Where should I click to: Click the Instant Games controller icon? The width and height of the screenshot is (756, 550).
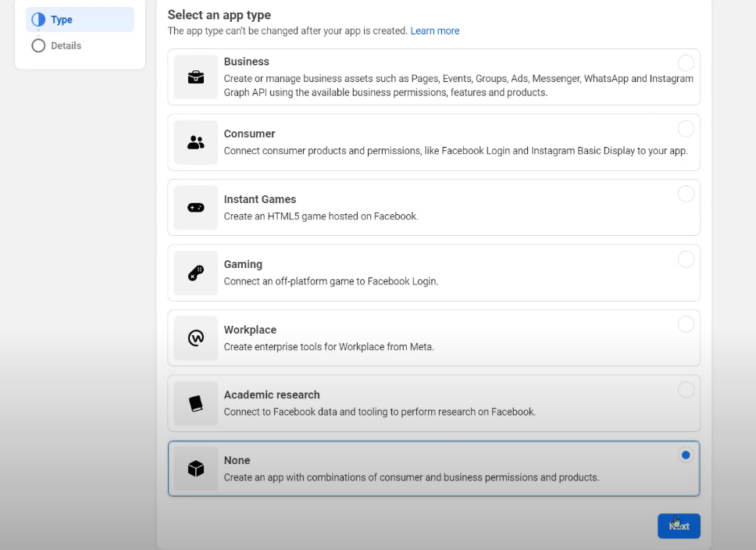pyautogui.click(x=196, y=208)
